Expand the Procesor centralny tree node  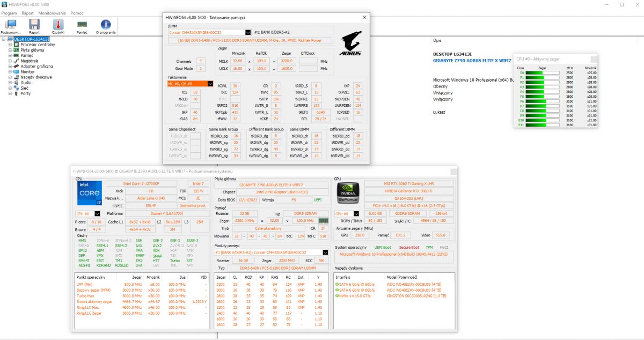pyautogui.click(x=10, y=45)
